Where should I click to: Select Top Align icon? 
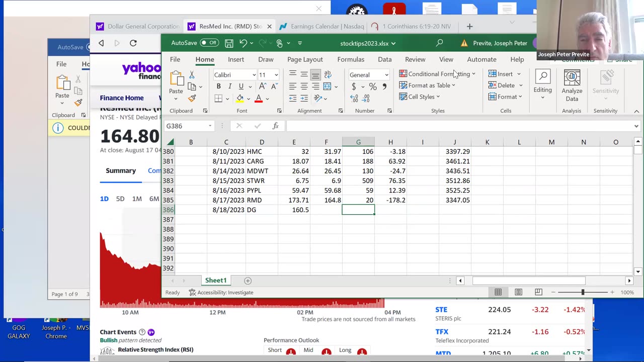click(292, 74)
